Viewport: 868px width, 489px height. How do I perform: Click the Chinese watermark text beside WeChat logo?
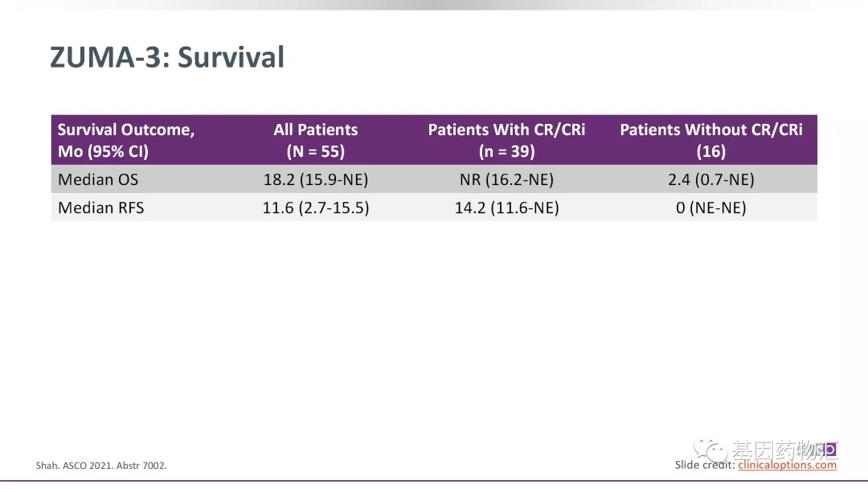[x=772, y=450]
